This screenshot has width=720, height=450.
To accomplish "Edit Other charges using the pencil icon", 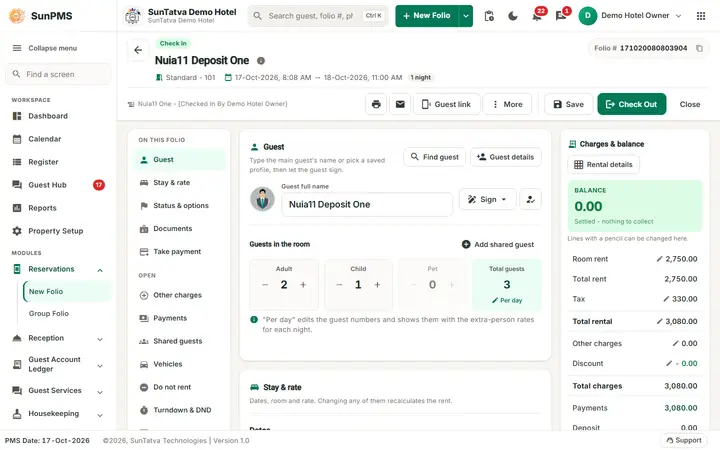I will coord(675,343).
